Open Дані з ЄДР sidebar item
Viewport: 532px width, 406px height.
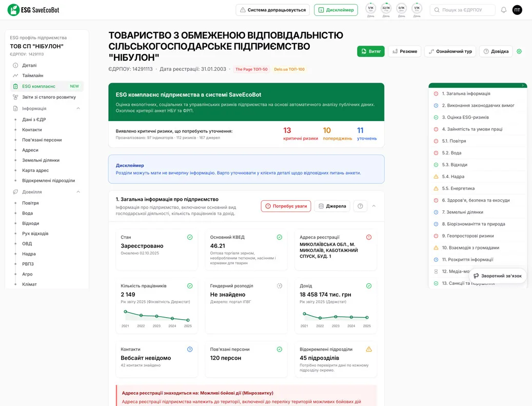coord(34,120)
